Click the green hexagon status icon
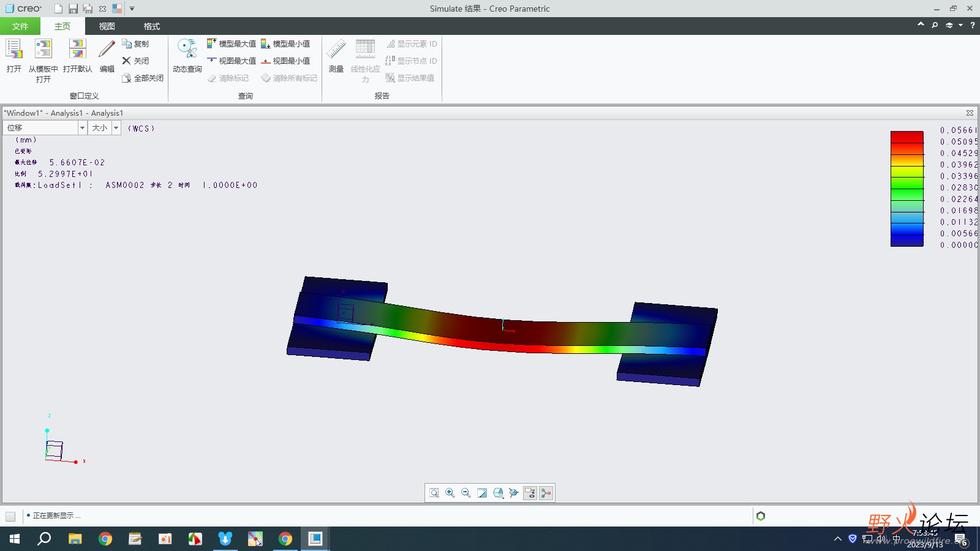This screenshot has height=551, width=980. [x=761, y=516]
